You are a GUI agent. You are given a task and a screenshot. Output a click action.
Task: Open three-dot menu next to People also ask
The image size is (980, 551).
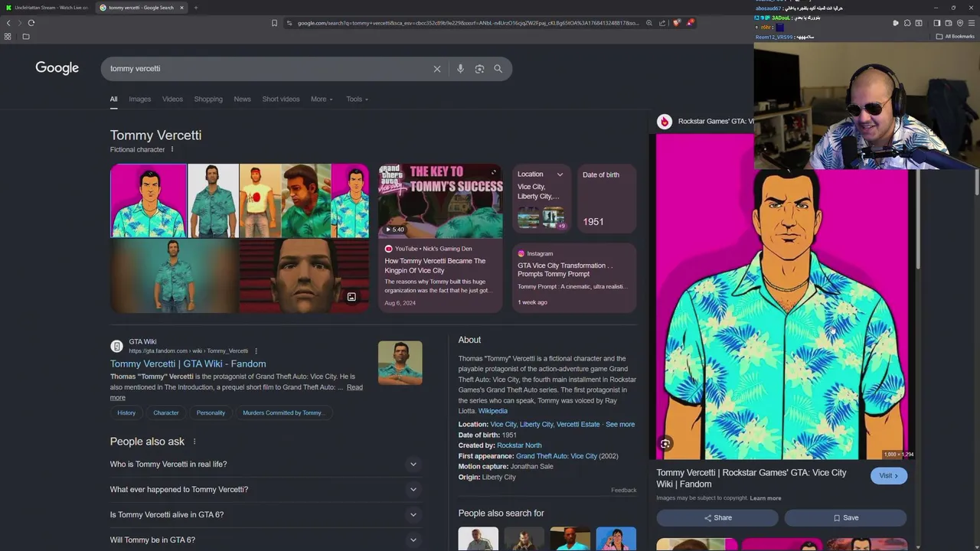click(194, 442)
